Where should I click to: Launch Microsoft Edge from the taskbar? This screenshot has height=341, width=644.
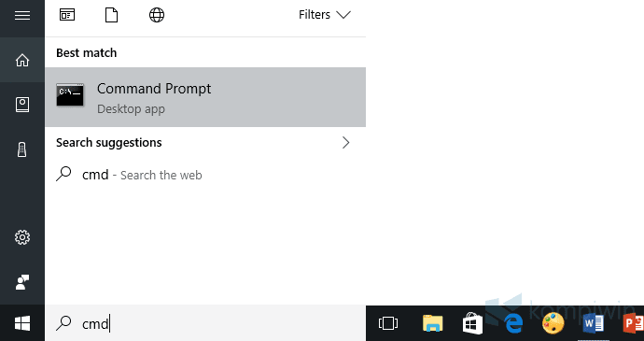pos(513,323)
